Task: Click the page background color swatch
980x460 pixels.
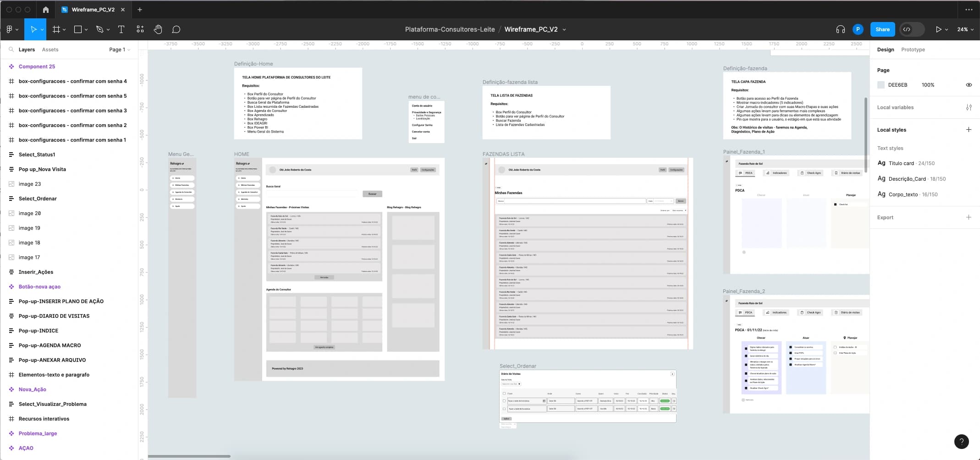Action: pos(881,85)
